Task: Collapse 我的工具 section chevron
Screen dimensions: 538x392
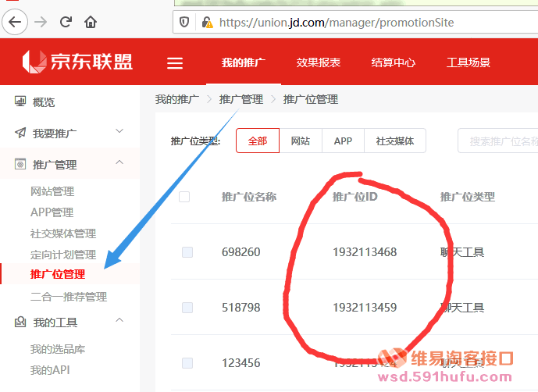Action: (119, 320)
